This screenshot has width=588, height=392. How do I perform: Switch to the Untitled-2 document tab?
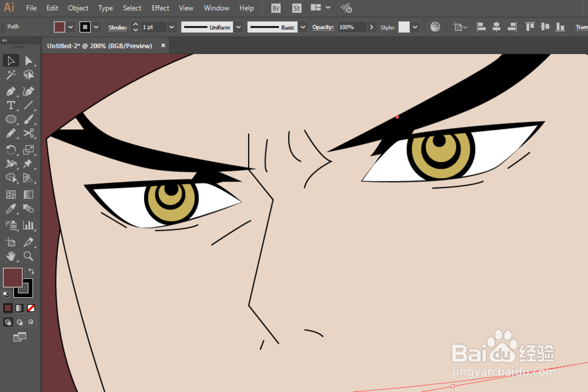pos(99,46)
